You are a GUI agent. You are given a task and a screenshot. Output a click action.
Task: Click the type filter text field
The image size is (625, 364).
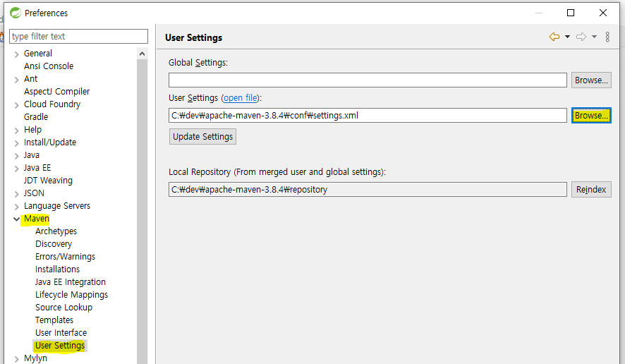(x=78, y=36)
